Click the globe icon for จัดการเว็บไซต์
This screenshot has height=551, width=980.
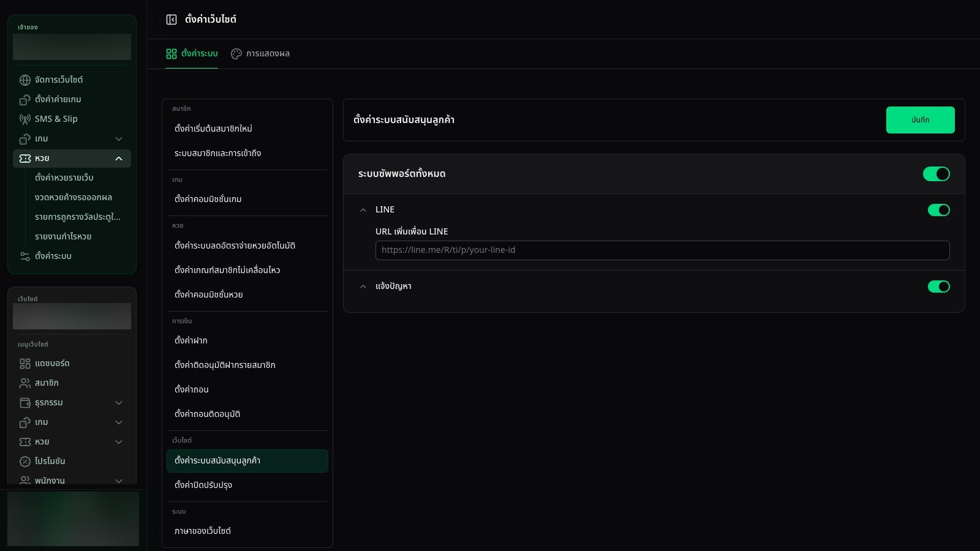(25, 80)
